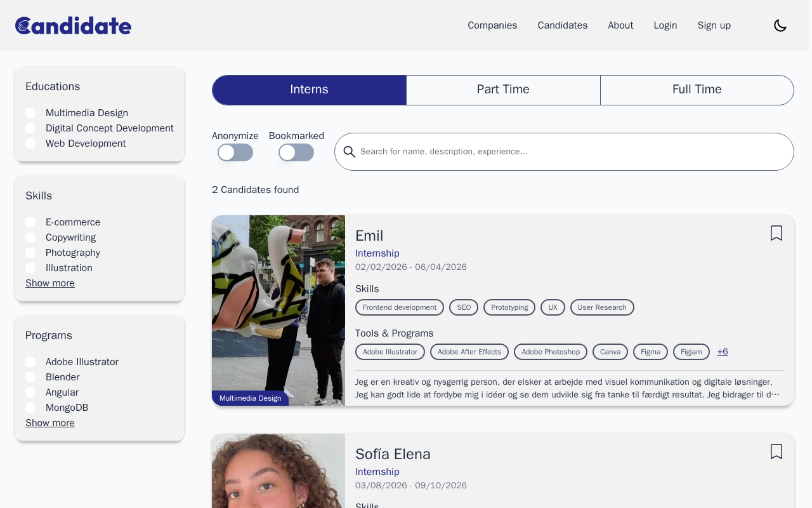Click the Multimedia Design badge on Emil's photo
Viewport: 812px width, 508px height.
point(250,398)
